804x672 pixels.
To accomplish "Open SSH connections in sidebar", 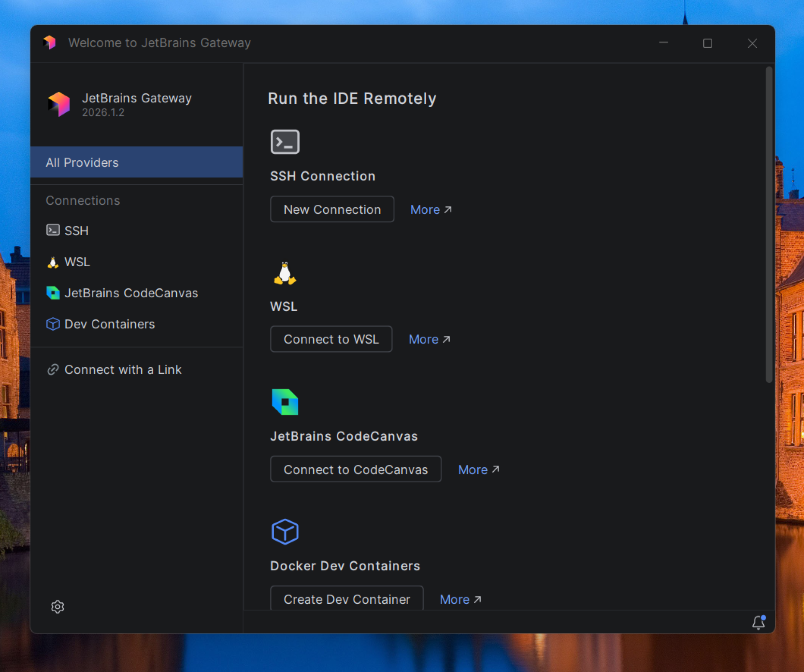I will 137,231.
